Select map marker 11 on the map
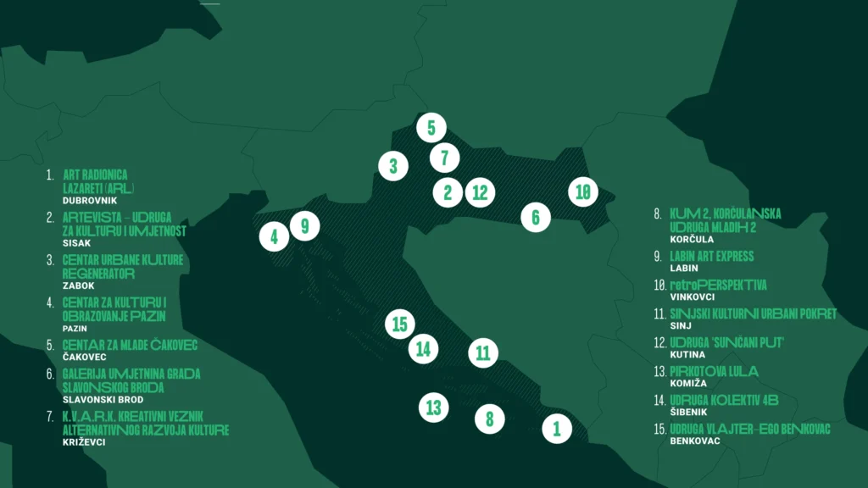The width and height of the screenshot is (868, 488). coord(483,352)
